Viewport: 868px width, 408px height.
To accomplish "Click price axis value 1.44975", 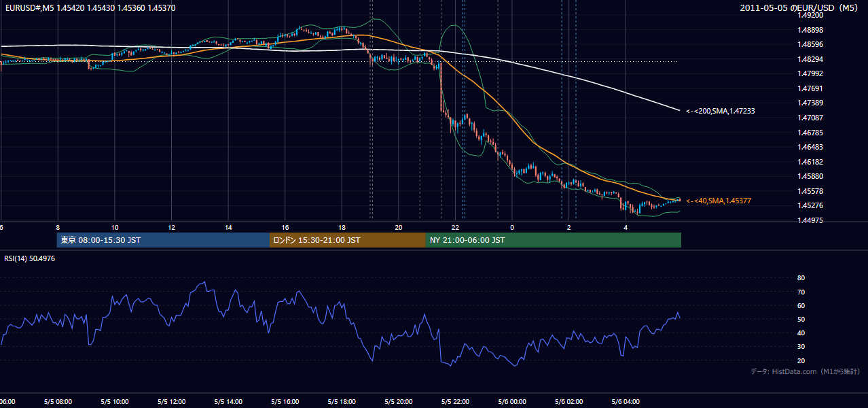I will coord(810,220).
